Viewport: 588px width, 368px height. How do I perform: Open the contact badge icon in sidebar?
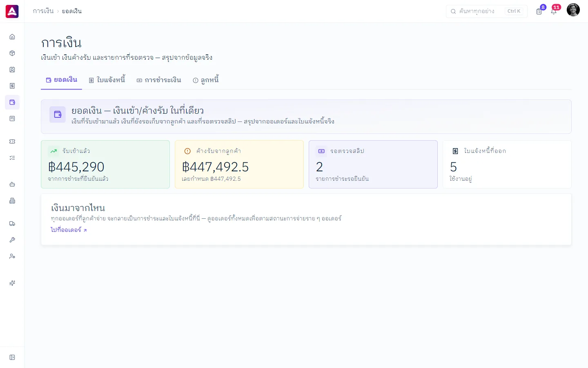[x=12, y=70]
